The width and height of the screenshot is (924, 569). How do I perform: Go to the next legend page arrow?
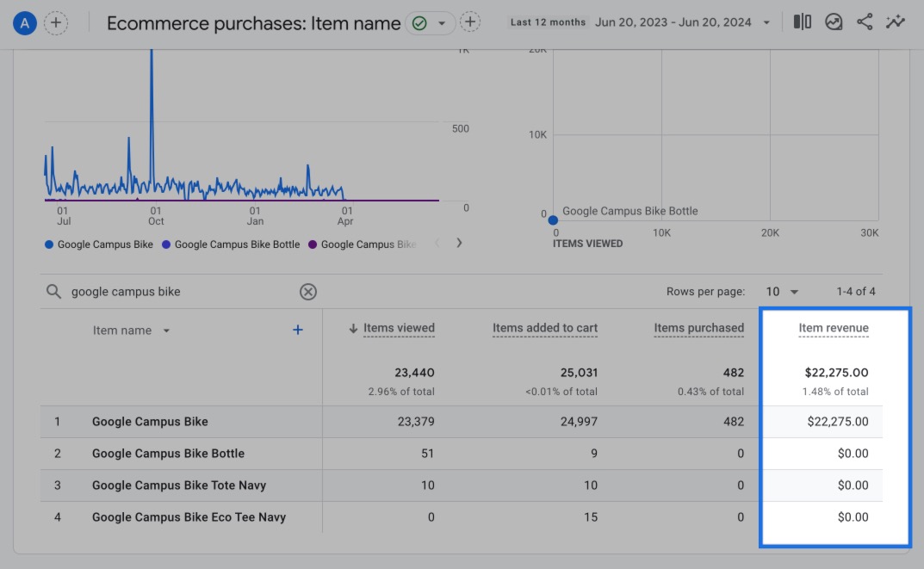tap(459, 243)
